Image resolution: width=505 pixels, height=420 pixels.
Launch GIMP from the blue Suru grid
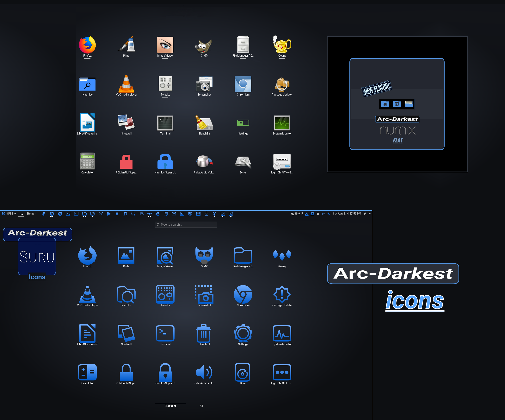pos(204,255)
